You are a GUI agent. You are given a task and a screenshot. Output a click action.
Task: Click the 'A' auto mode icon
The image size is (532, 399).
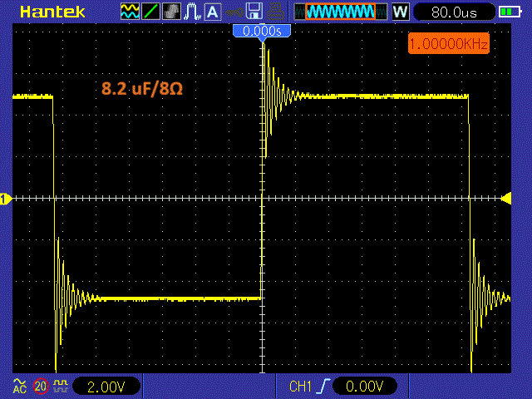[x=213, y=12]
